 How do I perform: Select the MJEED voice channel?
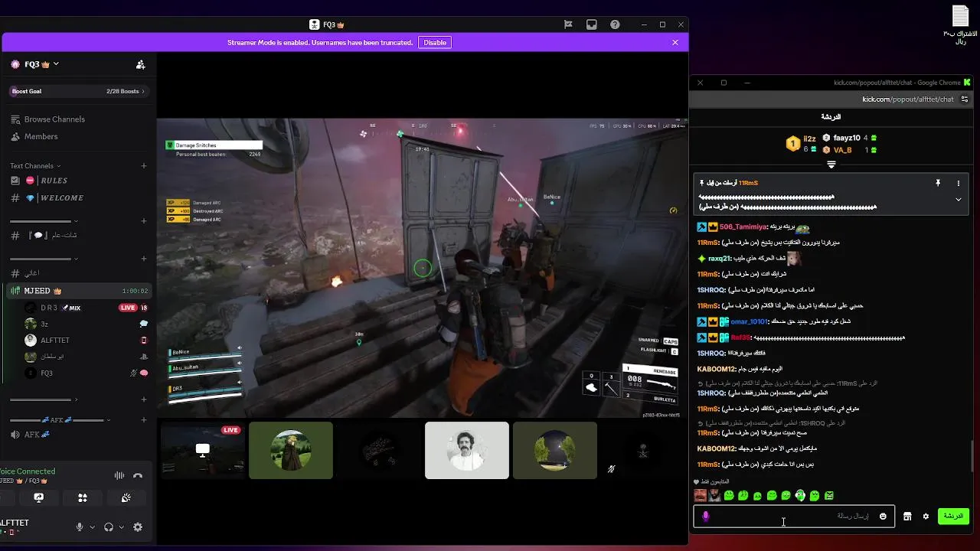(x=78, y=291)
